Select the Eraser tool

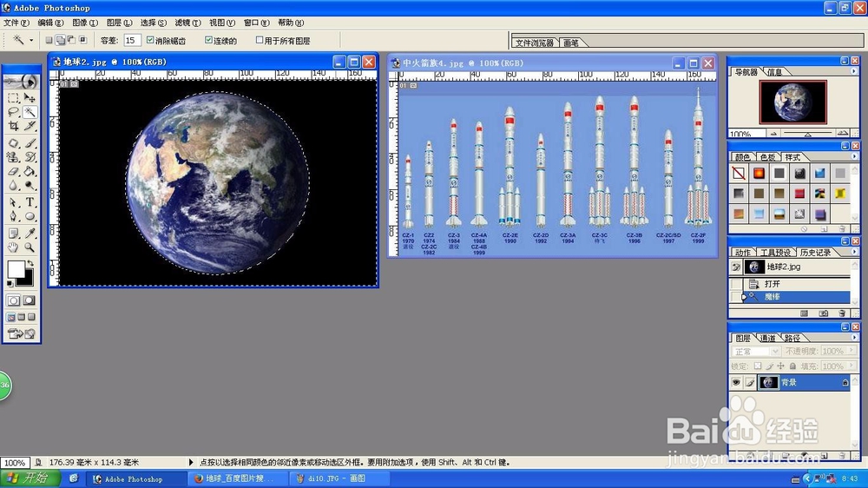(13, 172)
